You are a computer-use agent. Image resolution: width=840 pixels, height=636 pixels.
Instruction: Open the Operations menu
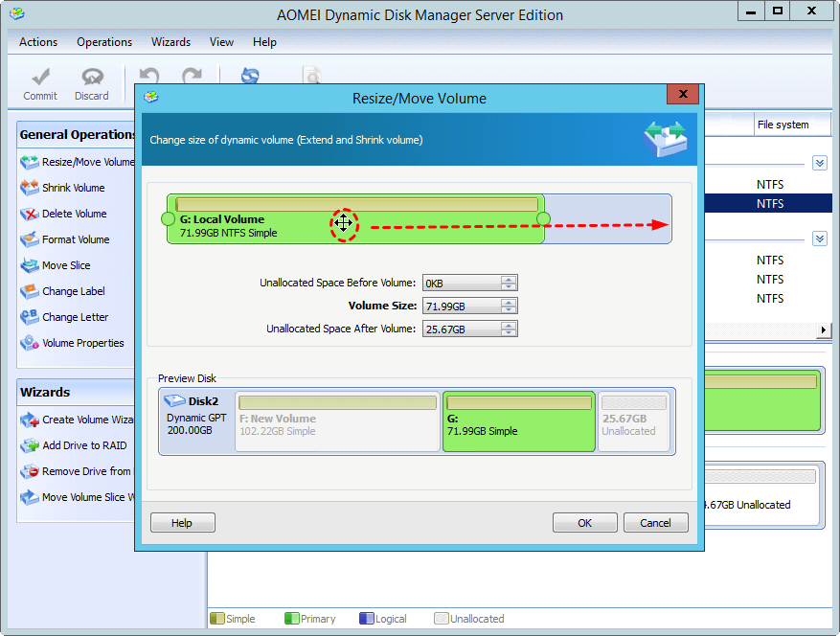pyautogui.click(x=104, y=42)
